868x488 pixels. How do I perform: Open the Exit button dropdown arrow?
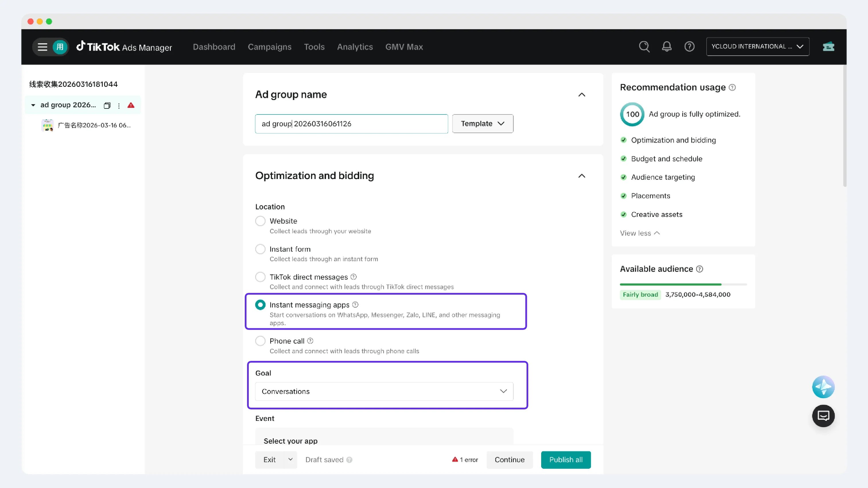click(290, 460)
